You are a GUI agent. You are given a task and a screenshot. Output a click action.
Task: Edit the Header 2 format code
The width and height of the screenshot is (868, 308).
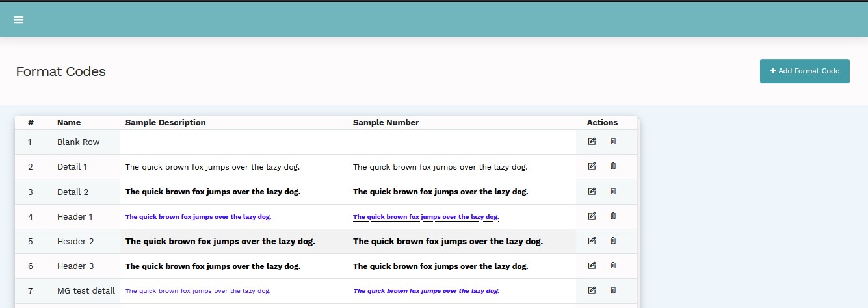(592, 241)
